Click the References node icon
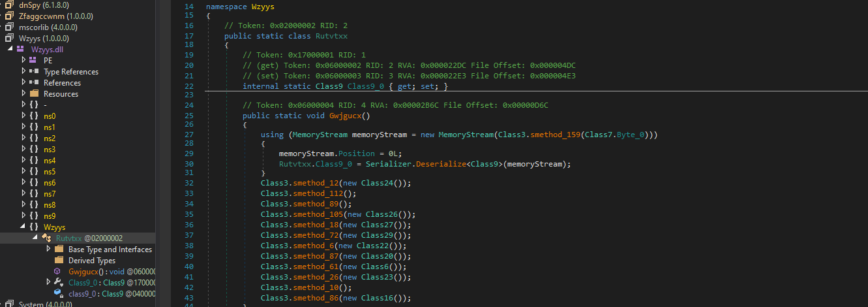868x307 pixels. [33, 82]
